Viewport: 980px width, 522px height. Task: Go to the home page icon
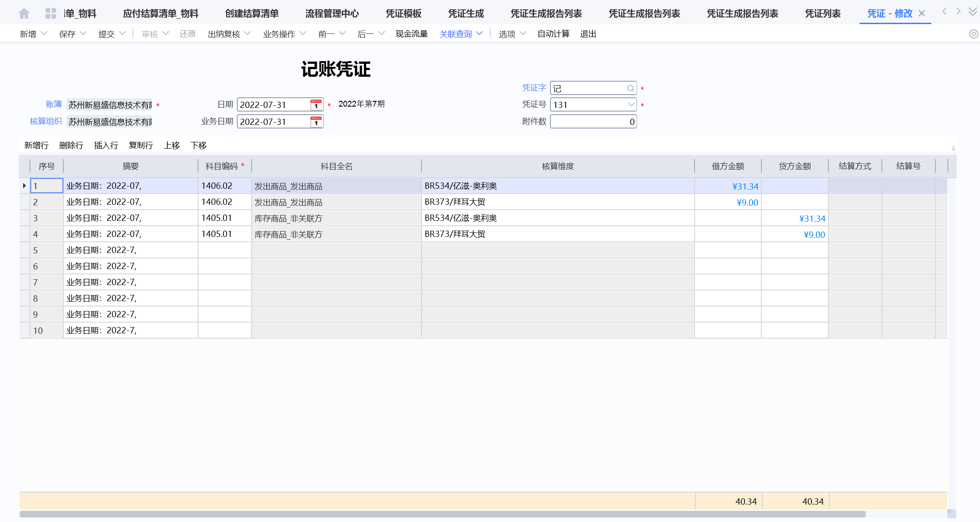(x=24, y=13)
